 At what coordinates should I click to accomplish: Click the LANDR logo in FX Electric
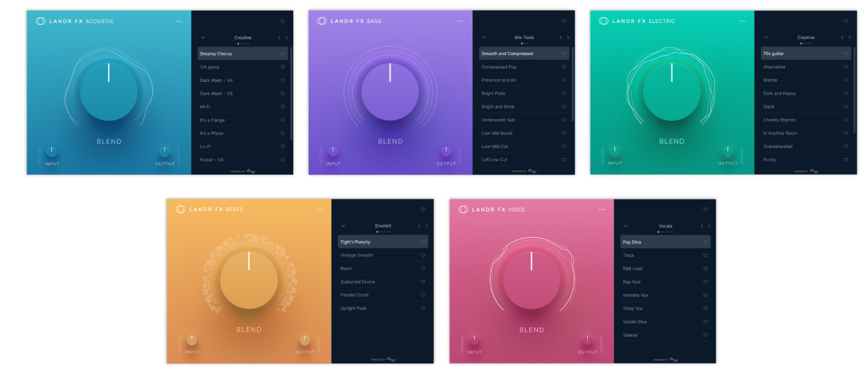603,21
